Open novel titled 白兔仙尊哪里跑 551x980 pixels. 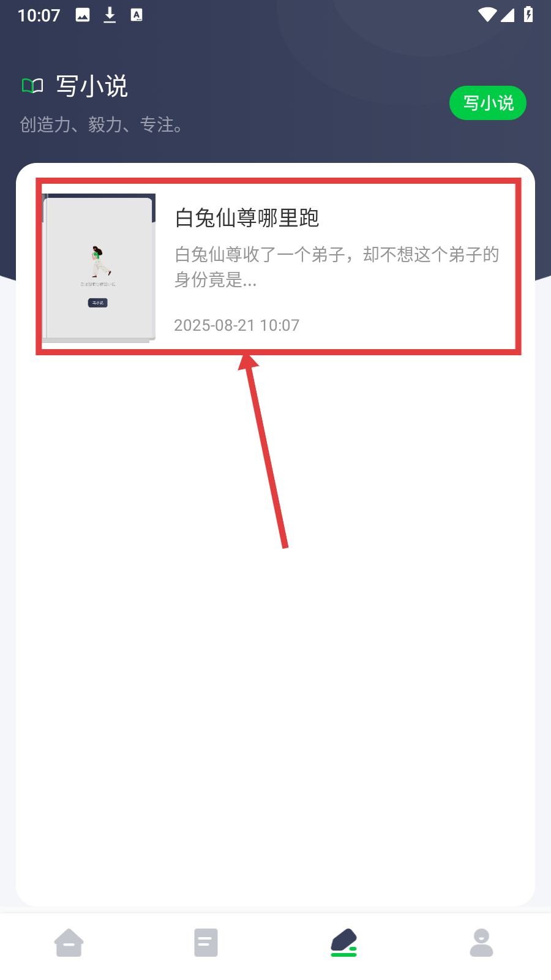click(247, 218)
